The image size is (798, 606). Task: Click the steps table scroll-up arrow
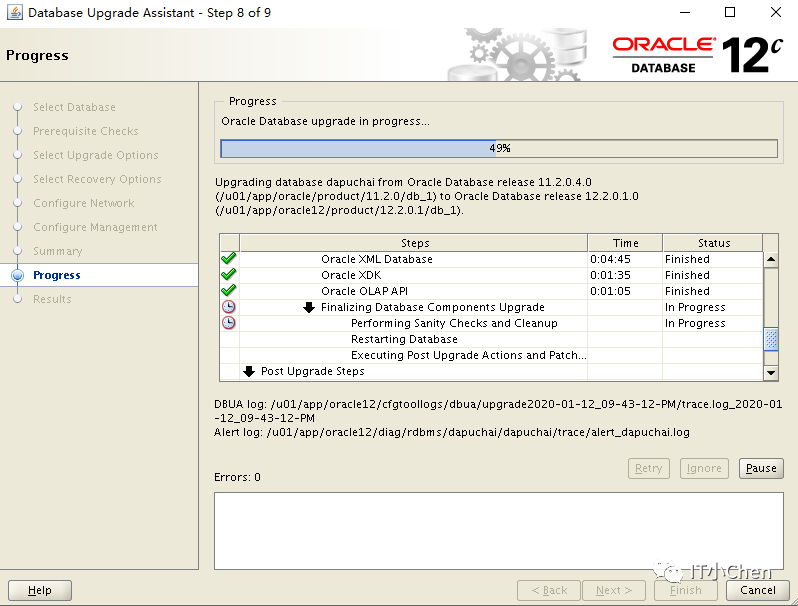coord(771,259)
